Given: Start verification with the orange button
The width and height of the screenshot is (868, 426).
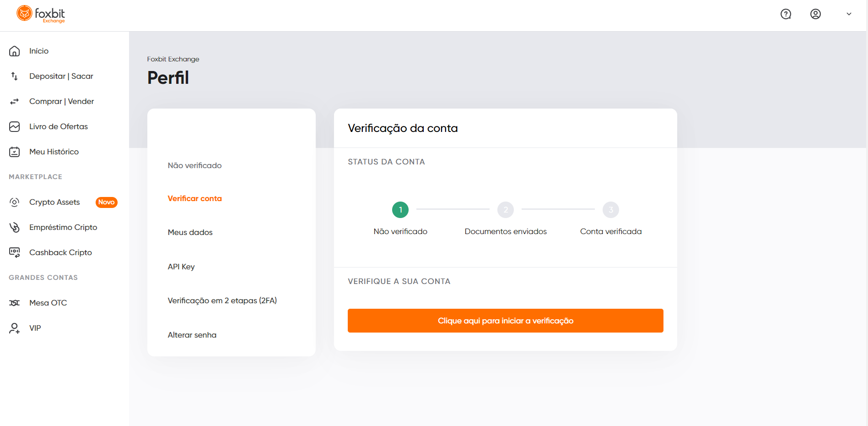Looking at the screenshot, I should 505,321.
